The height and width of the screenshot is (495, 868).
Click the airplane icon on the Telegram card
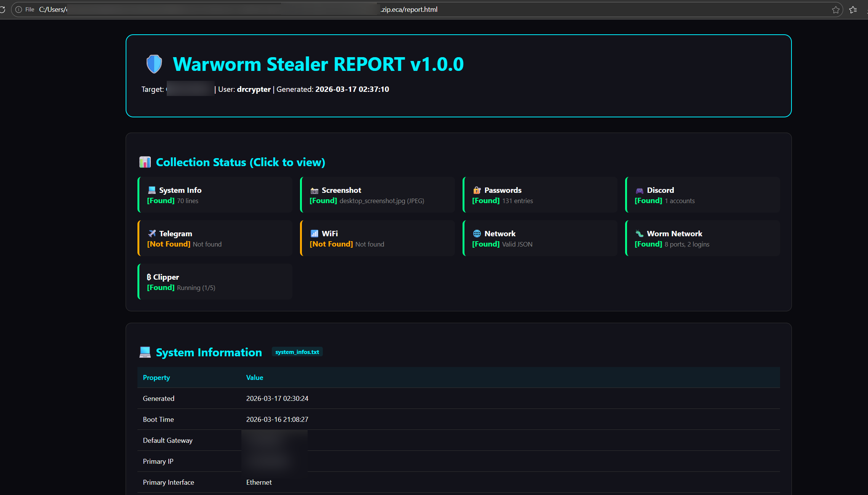(x=152, y=233)
